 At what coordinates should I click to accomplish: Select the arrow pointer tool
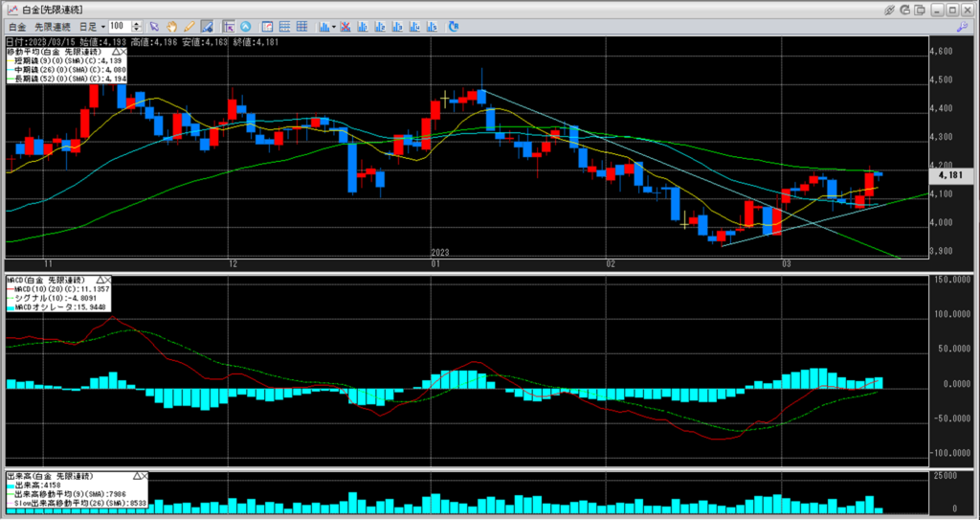click(x=154, y=26)
